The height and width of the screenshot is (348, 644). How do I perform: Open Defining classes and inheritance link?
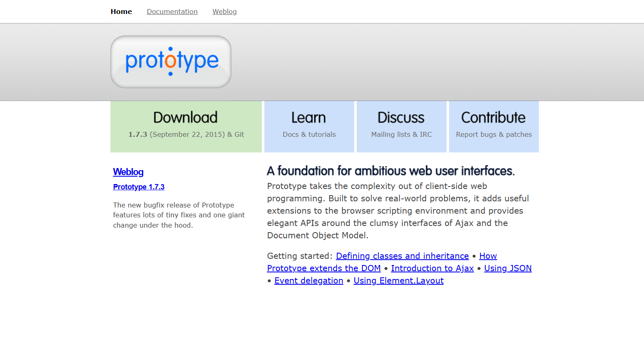point(402,256)
